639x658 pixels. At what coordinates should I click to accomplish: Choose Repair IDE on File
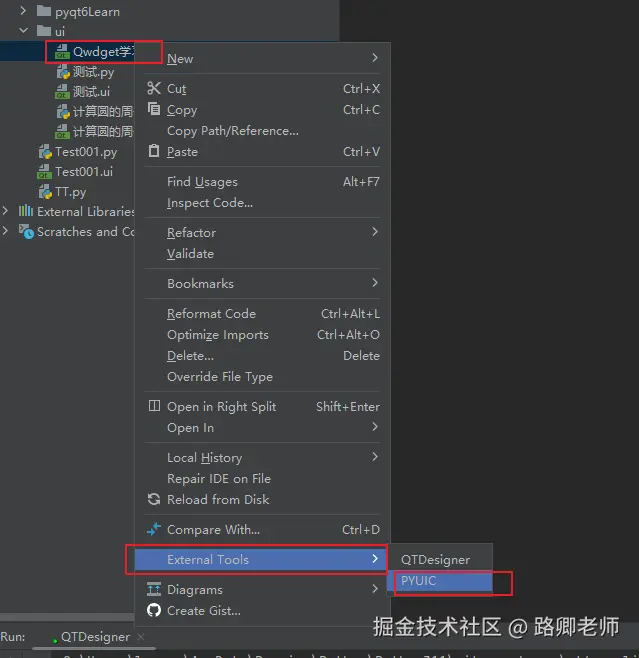click(x=262, y=478)
